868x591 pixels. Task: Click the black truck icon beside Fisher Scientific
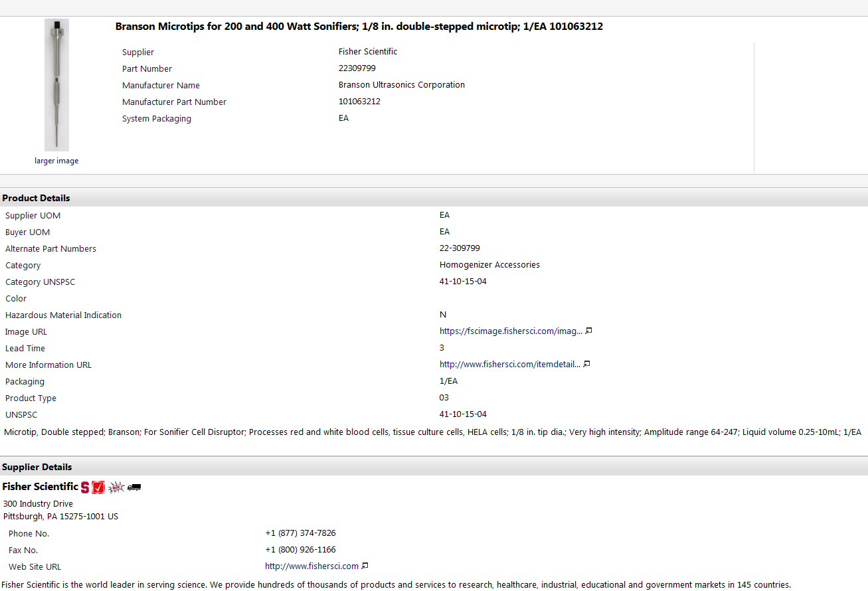click(x=134, y=487)
